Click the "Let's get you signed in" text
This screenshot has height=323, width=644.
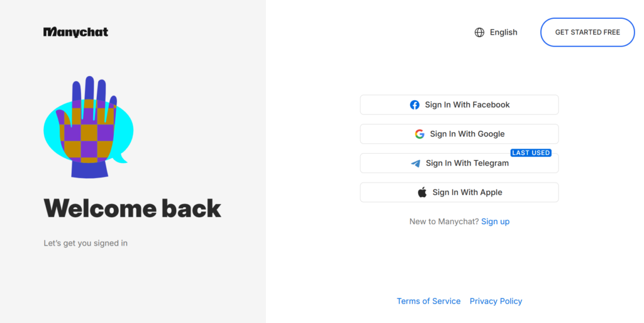click(x=86, y=243)
